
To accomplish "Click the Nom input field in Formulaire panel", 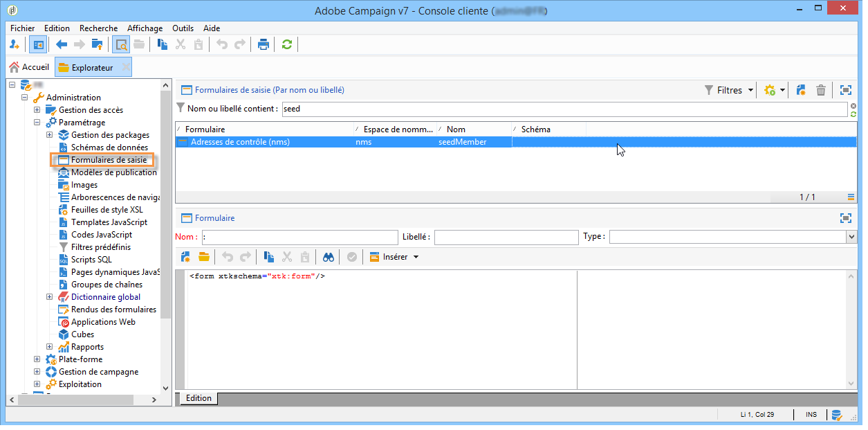I will pos(299,237).
